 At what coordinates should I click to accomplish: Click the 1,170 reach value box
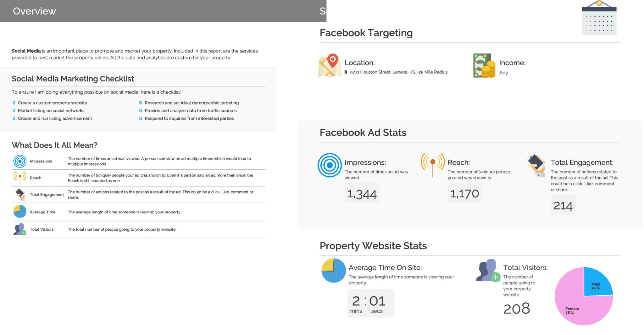[x=464, y=194]
